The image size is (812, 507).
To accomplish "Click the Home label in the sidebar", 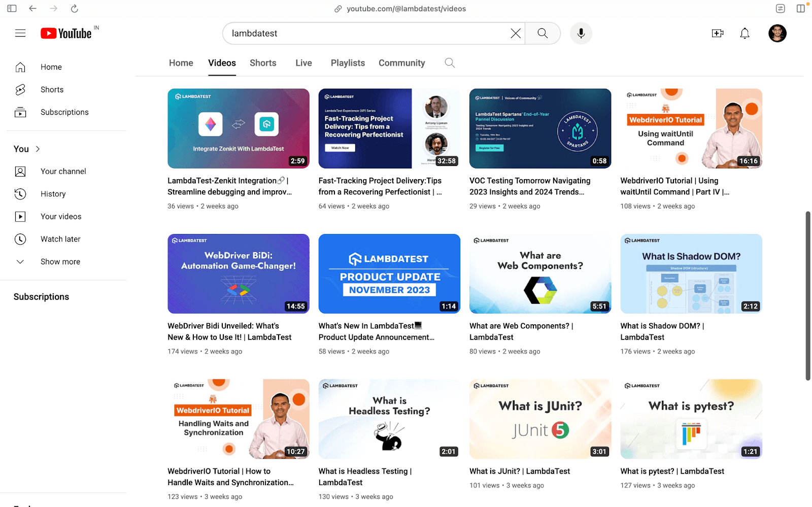I will 51,67.
